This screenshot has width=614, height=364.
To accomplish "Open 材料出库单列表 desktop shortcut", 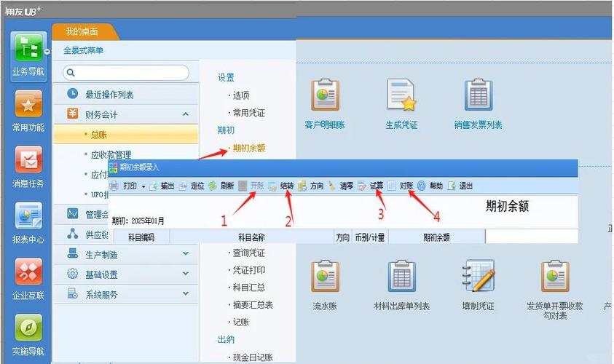I will (401, 285).
